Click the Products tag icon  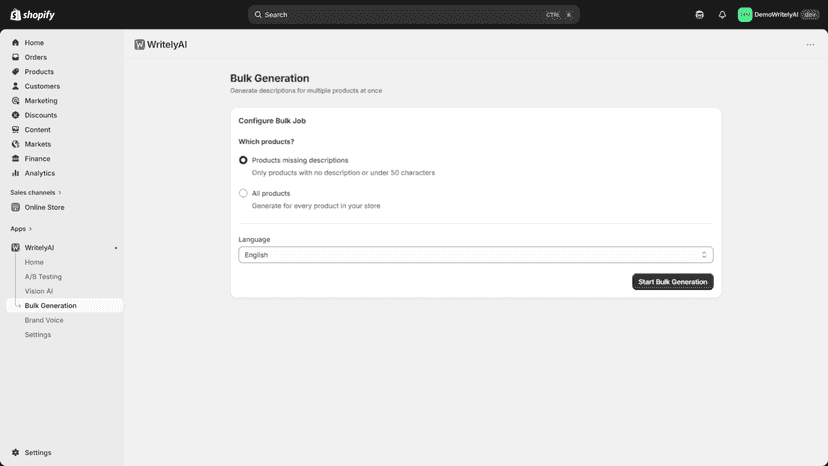coord(15,72)
